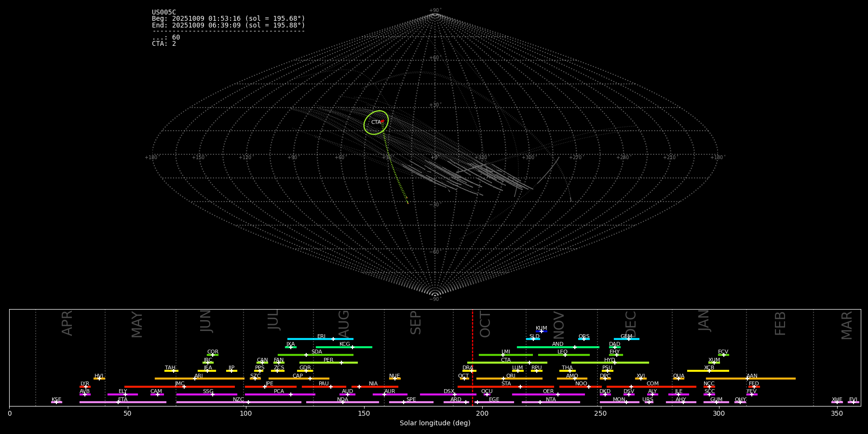The height and width of the screenshot is (434, 868).
Task: Click the red JMC shower bar
Action: [179, 386]
